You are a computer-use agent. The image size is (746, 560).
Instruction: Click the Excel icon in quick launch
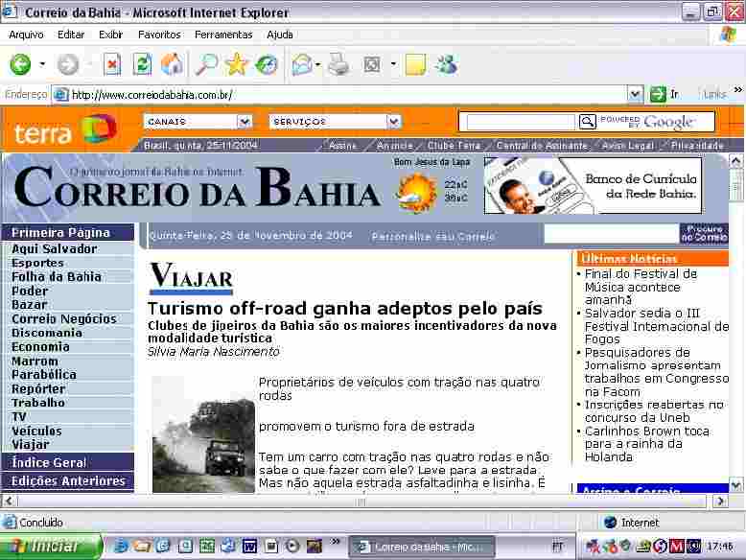coord(206,547)
